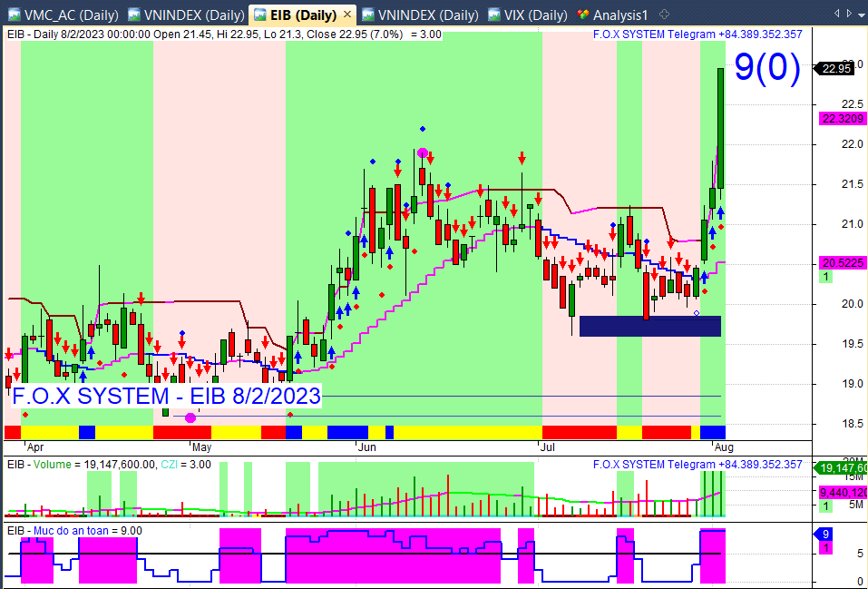Image resolution: width=868 pixels, height=589 pixels.
Task: Click the 22.5 price axis value
Action: [x=852, y=104]
